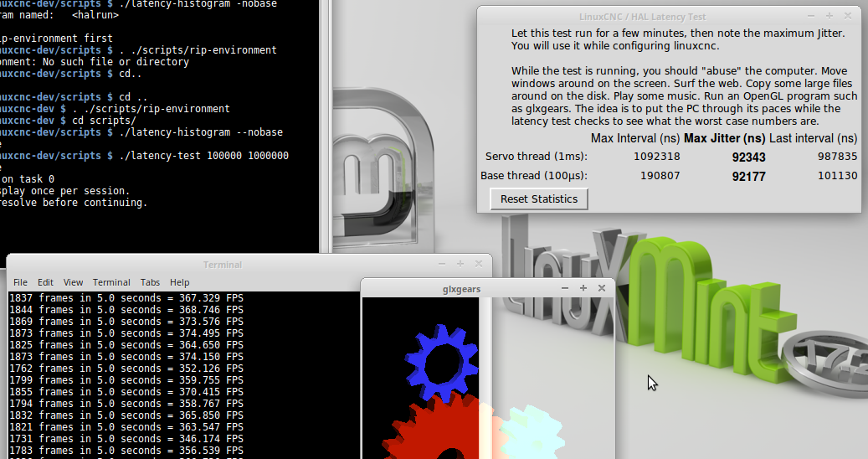Screen dimensions: 868x459
Task: Close the glxgears window
Action: 602,288
